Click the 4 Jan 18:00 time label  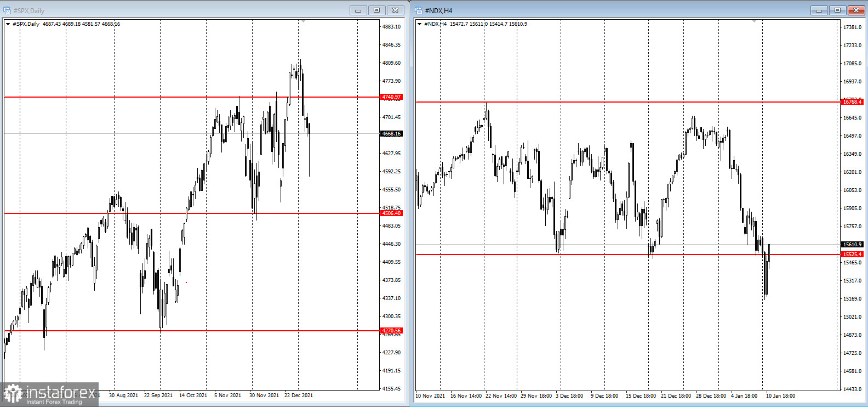pos(744,396)
